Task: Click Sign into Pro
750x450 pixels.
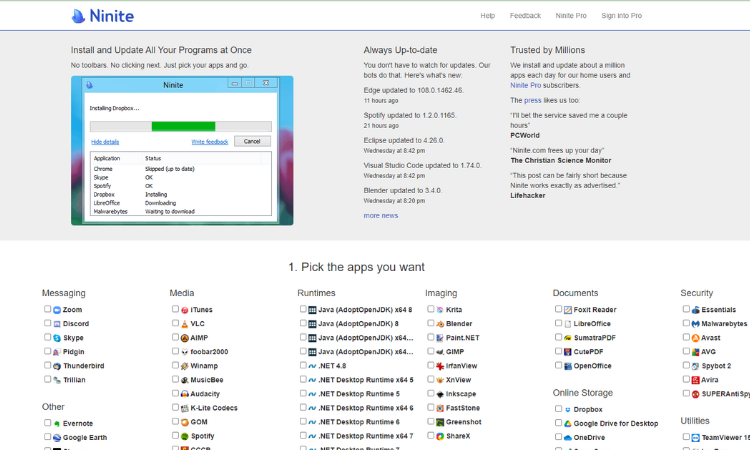Action: 621,16
